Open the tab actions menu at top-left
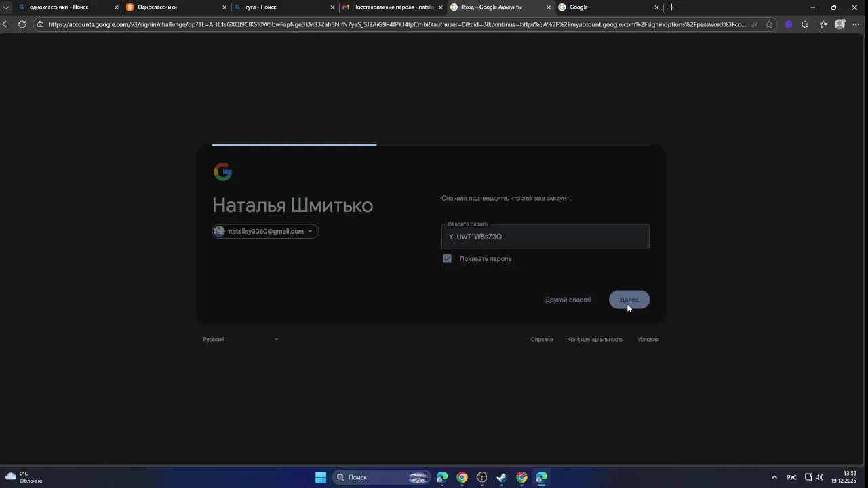 tap(6, 7)
